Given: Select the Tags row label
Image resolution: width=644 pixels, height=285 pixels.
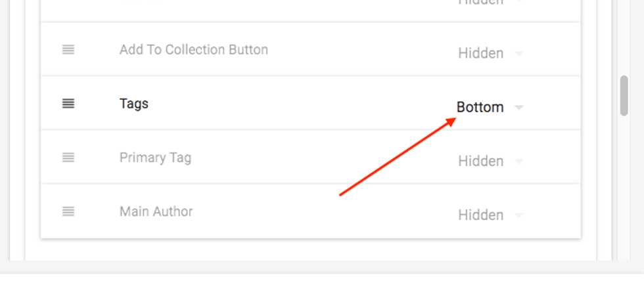Looking at the screenshot, I should 134,104.
